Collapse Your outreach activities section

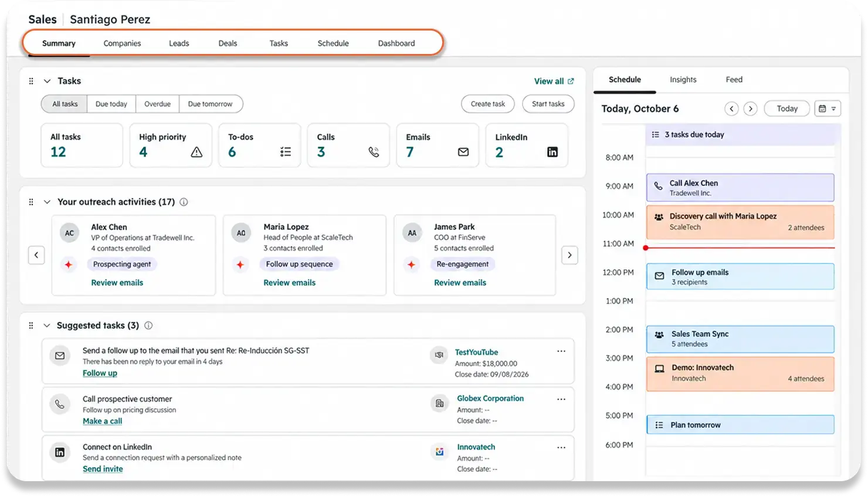tap(47, 202)
